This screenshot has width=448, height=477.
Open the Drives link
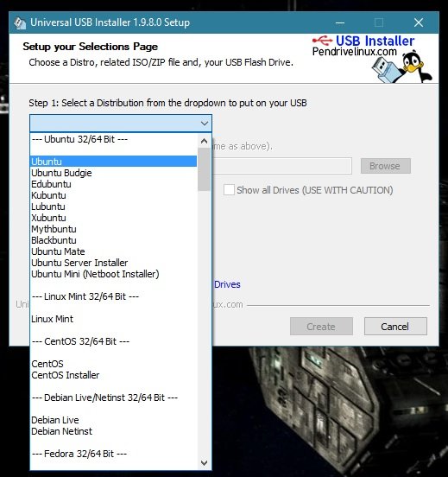click(227, 285)
